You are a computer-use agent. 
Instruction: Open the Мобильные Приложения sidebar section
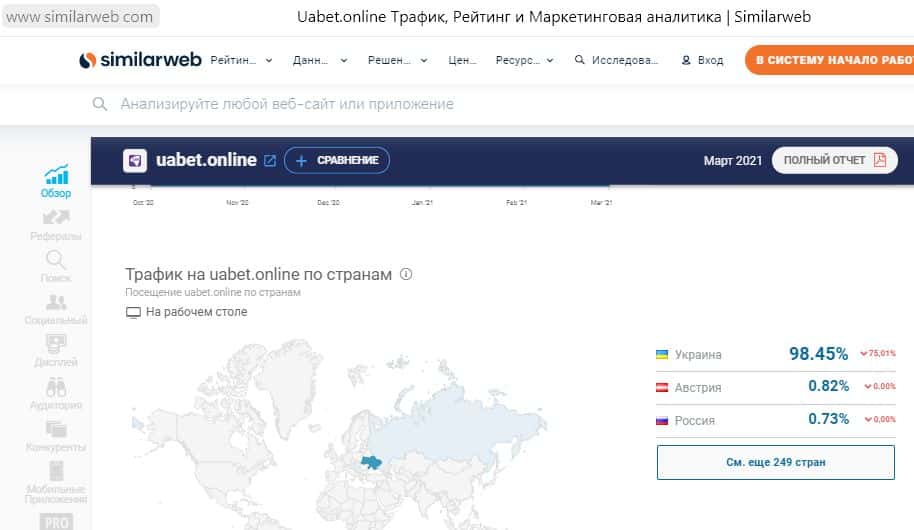point(56,483)
